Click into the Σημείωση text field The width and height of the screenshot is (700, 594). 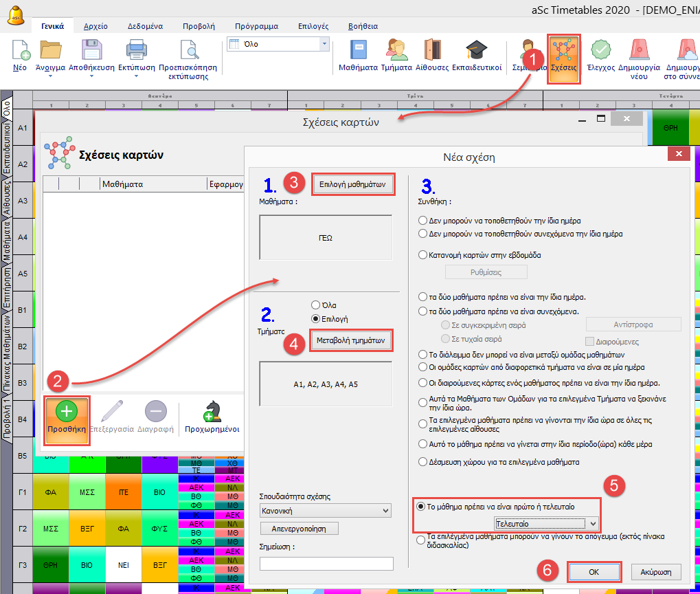click(x=326, y=563)
